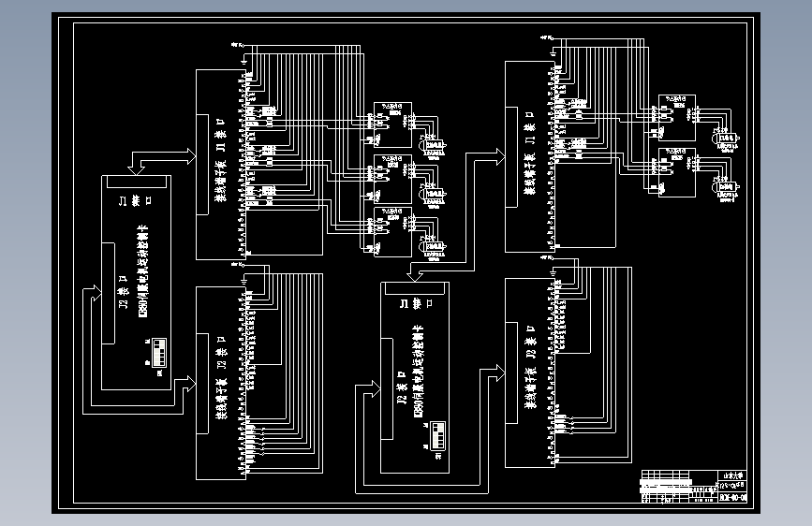Click upper-left '接线端子板 J1 接口' label

[221, 160]
